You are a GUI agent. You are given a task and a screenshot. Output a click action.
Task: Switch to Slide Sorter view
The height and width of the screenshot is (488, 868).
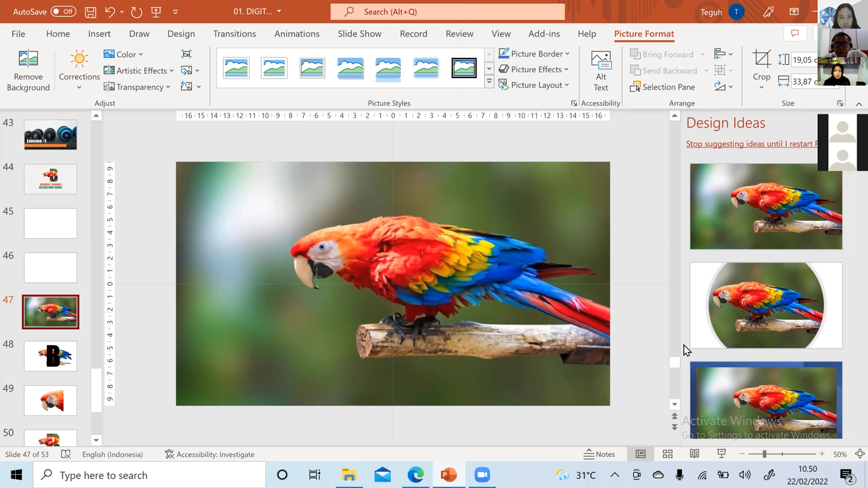click(x=667, y=454)
